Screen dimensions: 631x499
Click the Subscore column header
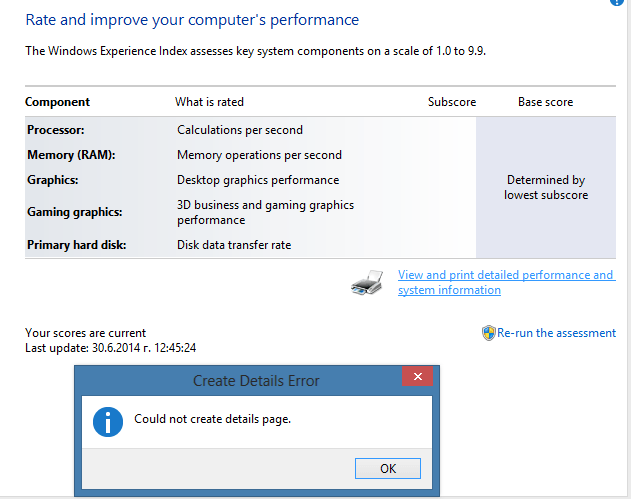pyautogui.click(x=452, y=102)
